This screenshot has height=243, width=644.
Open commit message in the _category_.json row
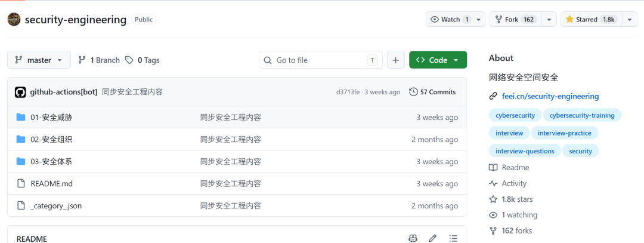[x=230, y=205]
